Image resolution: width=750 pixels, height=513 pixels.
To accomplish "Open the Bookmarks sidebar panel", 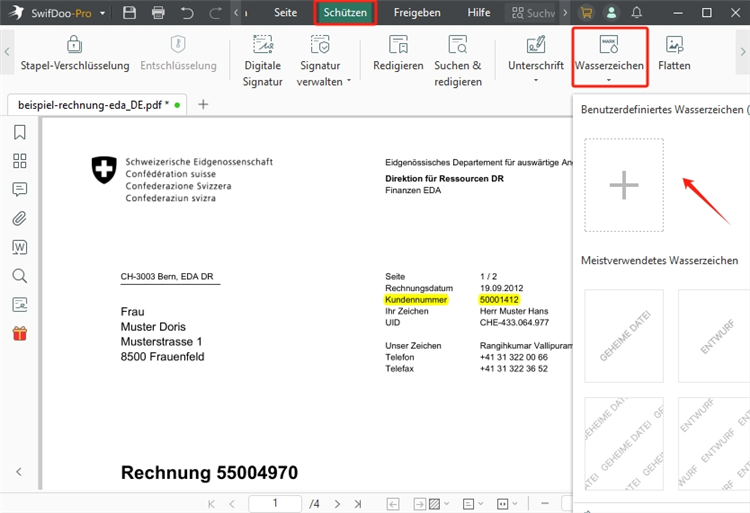I will click(x=20, y=132).
